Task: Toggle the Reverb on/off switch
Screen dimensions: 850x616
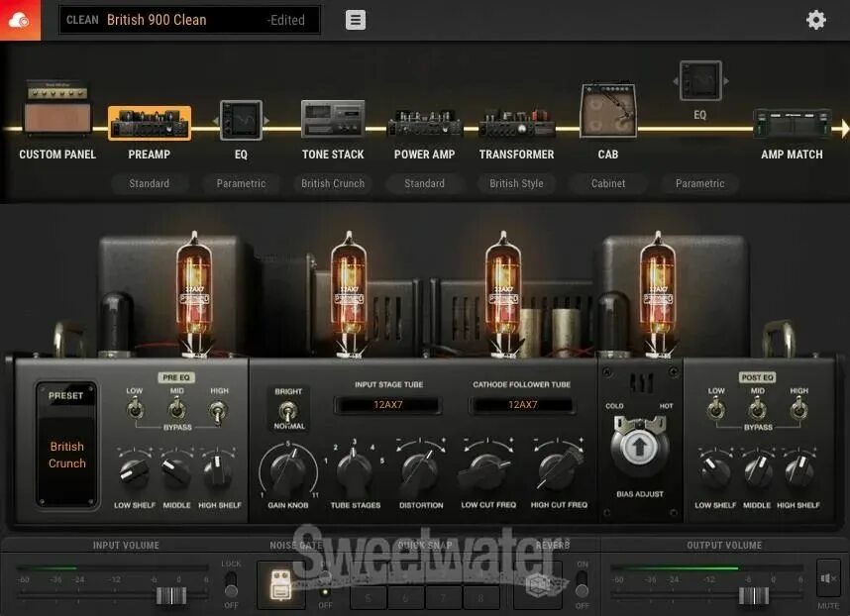Action: pyautogui.click(x=582, y=584)
